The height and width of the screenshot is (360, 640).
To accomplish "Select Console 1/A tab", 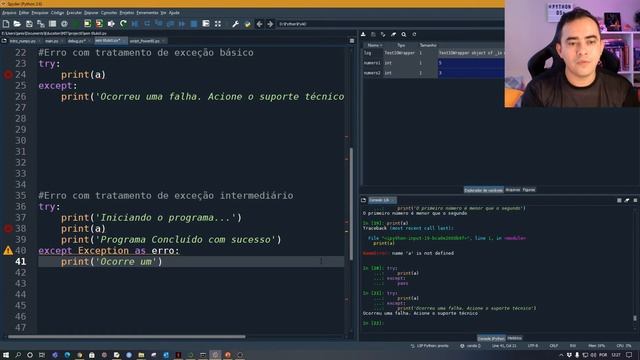I will tap(381, 200).
